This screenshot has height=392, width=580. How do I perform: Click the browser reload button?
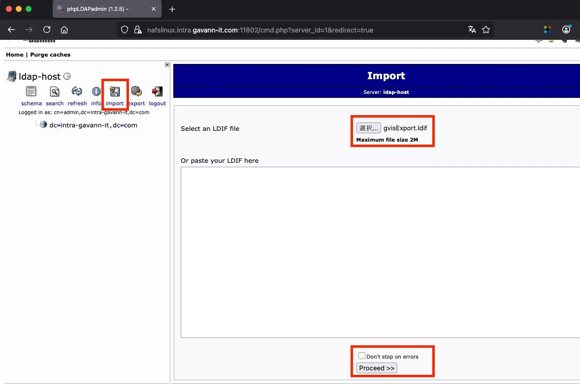click(47, 30)
